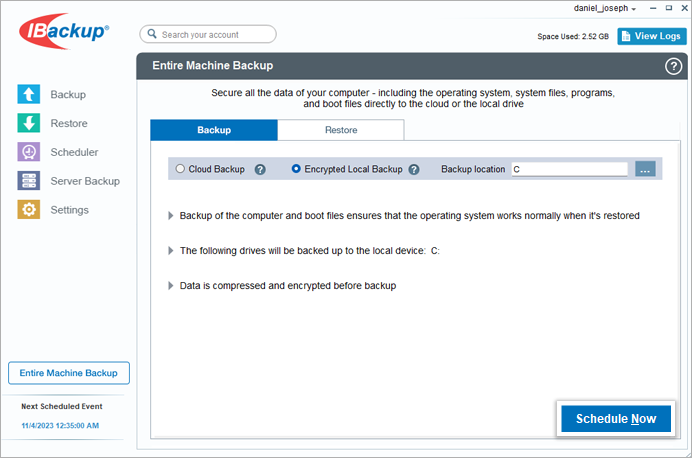
Task: Open the Settings gear icon
Action: 29,210
